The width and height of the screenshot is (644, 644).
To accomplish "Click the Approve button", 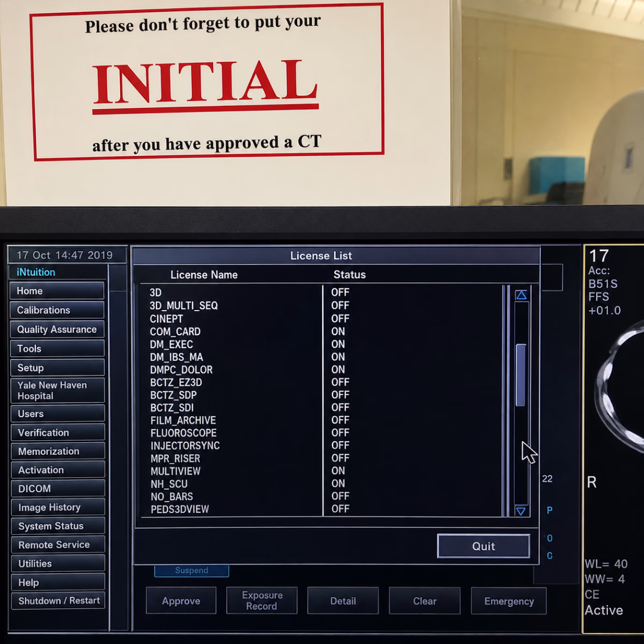I will coord(181,601).
